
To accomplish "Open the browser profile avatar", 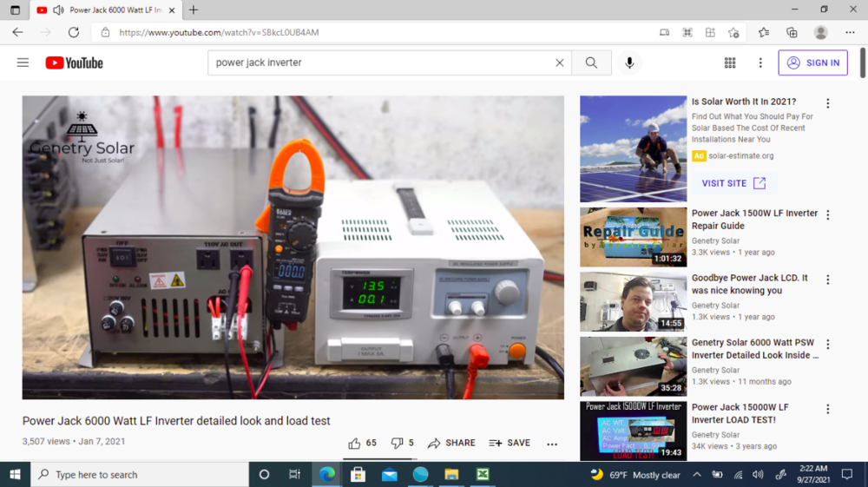I will pos(821,33).
